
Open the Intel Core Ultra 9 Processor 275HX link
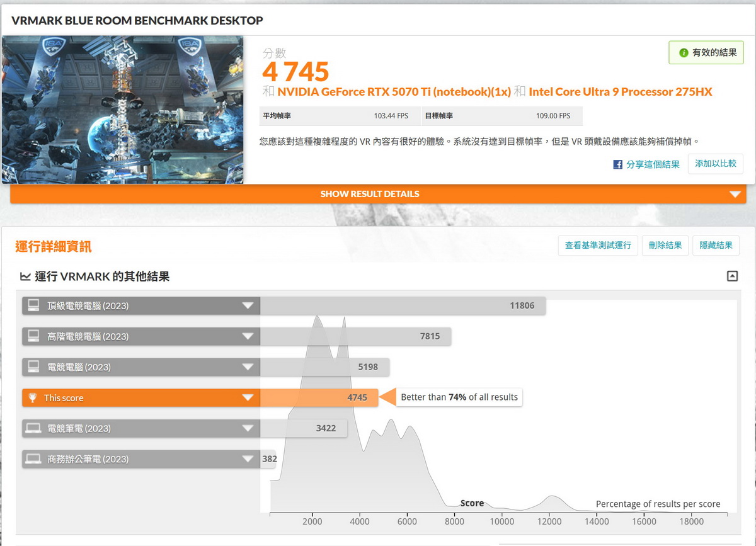pyautogui.click(x=620, y=92)
